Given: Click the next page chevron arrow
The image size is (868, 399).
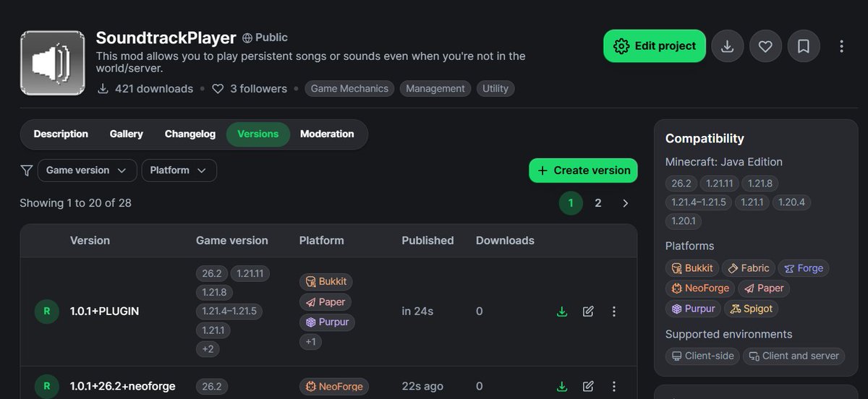Looking at the screenshot, I should pyautogui.click(x=626, y=203).
